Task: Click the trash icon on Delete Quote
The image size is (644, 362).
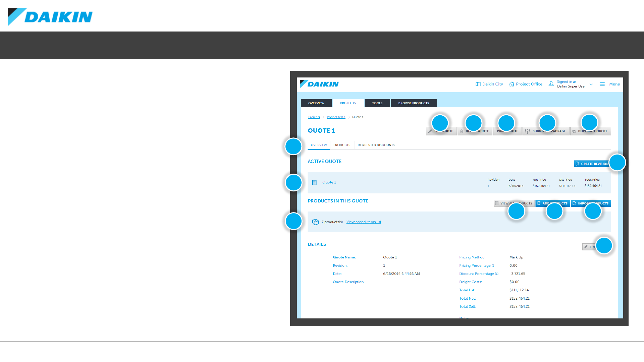Action: (x=462, y=131)
